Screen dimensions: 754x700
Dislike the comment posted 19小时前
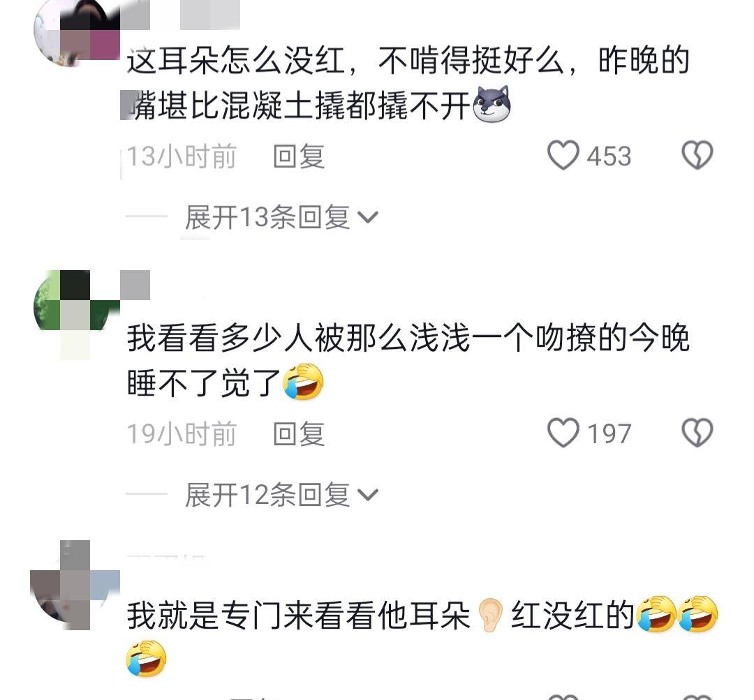697,433
